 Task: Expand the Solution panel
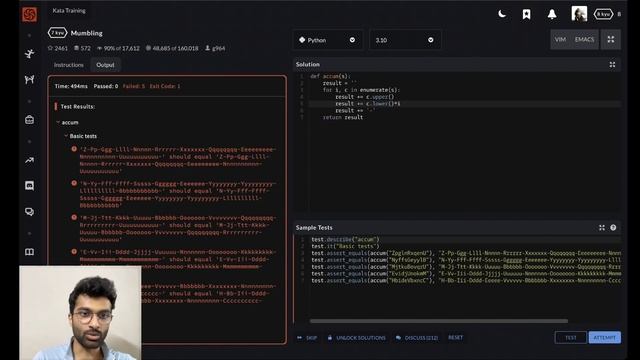612,64
